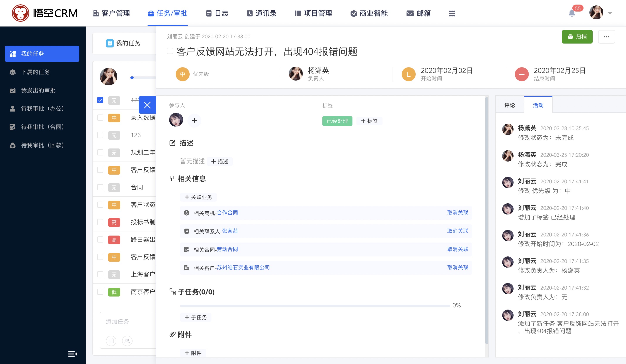This screenshot has height=364, width=626.
Task: Open 商业智能 in top navigation
Action: coord(369,13)
